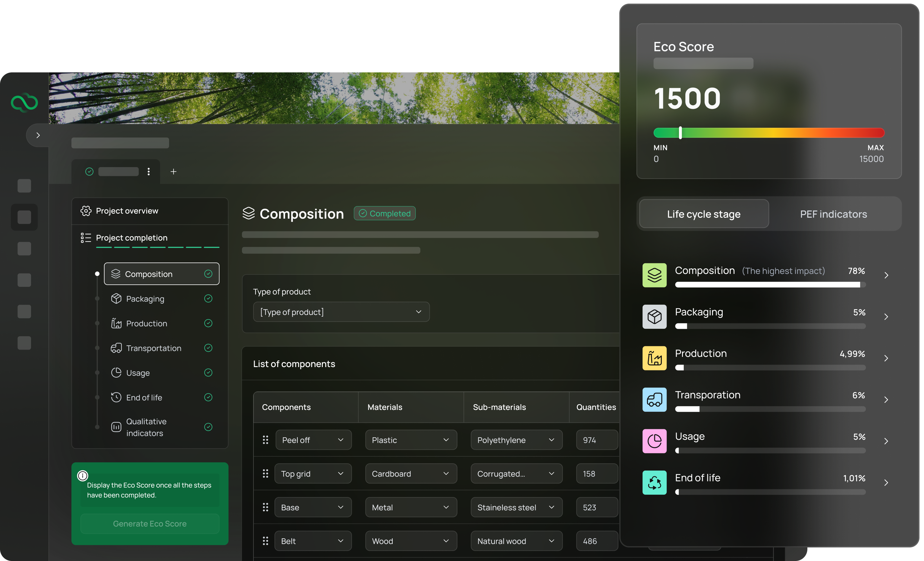This screenshot has width=924, height=561.
Task: Open the Top grid component dropdown
Action: tap(313, 474)
